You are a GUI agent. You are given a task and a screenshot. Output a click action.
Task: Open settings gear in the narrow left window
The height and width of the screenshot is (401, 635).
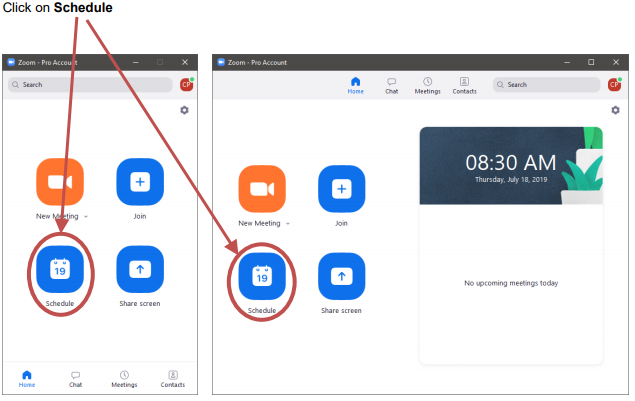pyautogui.click(x=184, y=110)
